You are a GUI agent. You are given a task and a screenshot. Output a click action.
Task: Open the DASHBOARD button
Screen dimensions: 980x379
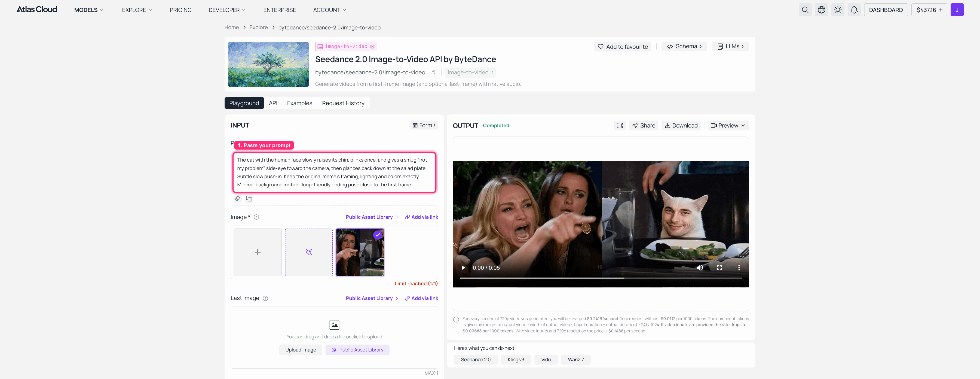[886, 10]
